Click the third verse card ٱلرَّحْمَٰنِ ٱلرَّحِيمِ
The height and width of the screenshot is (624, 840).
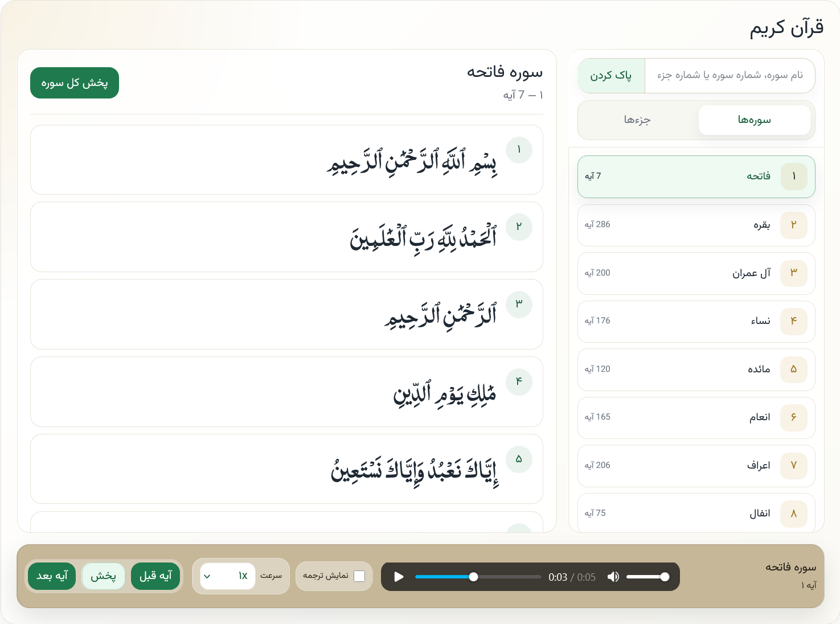(x=286, y=314)
